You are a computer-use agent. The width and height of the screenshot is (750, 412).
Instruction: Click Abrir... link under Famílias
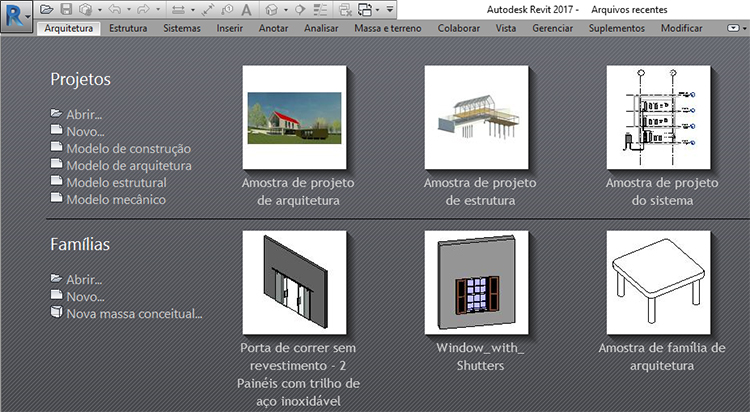point(84,280)
